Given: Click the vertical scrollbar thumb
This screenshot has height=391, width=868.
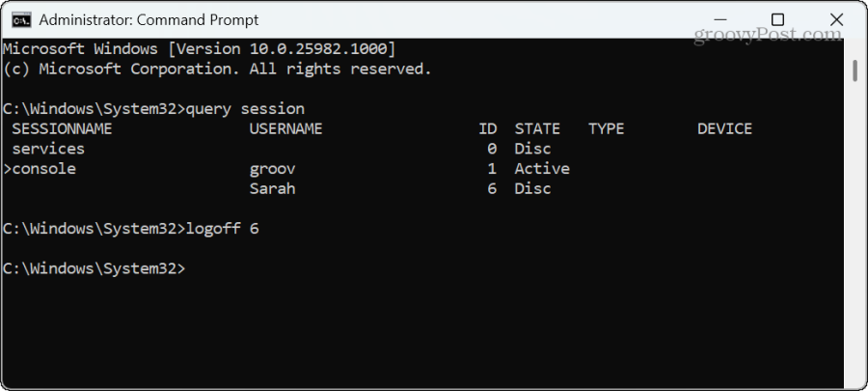Looking at the screenshot, I should [855, 70].
